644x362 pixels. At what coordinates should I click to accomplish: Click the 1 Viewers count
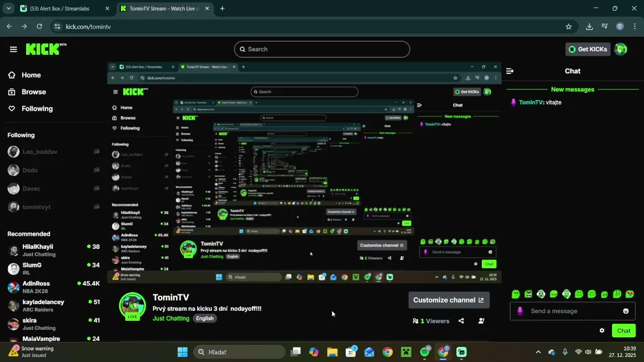(431, 321)
